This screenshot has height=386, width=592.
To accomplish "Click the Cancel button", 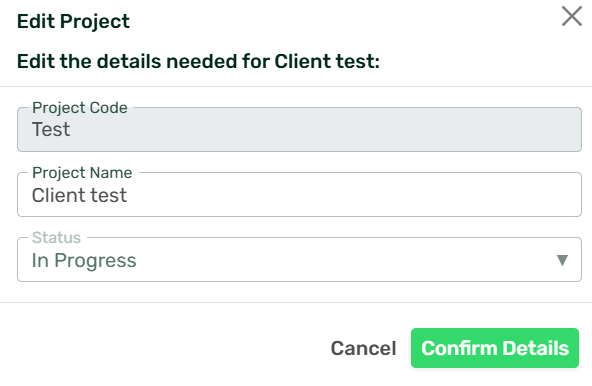I will point(363,348).
